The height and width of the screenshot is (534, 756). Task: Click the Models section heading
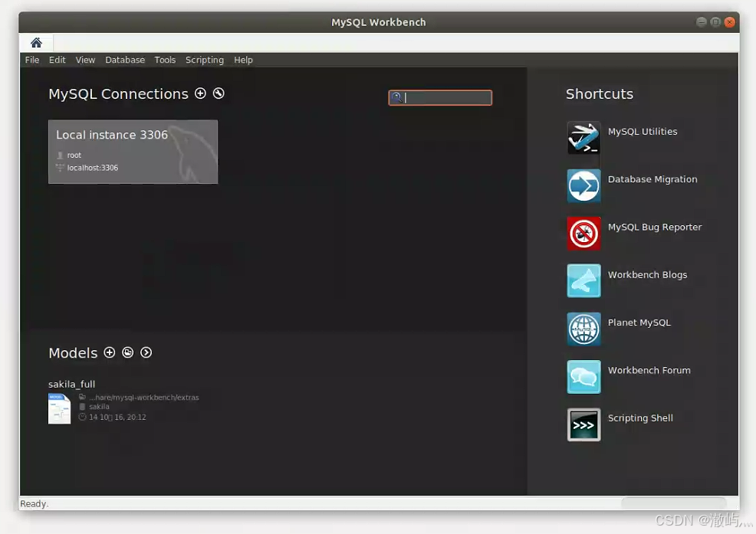[73, 352]
